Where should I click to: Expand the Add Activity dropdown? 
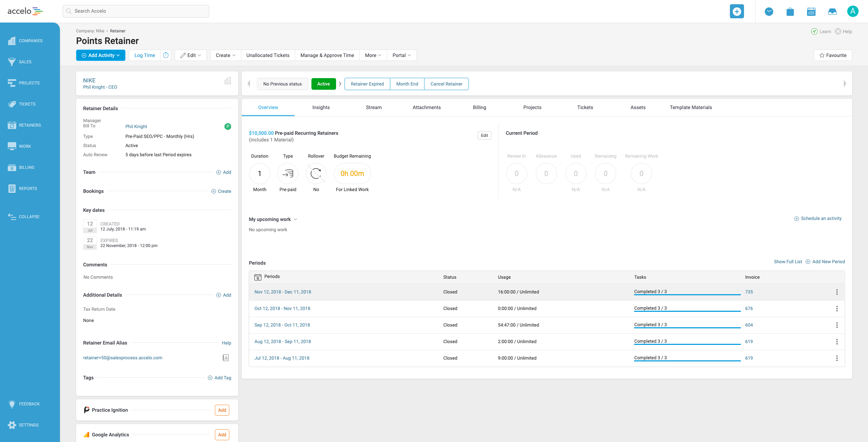coord(101,55)
